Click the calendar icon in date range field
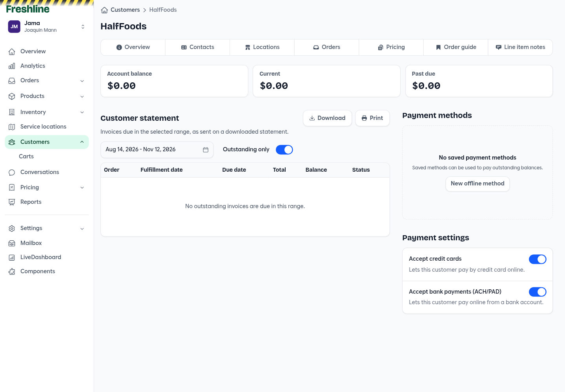The image size is (565, 392). click(x=206, y=150)
